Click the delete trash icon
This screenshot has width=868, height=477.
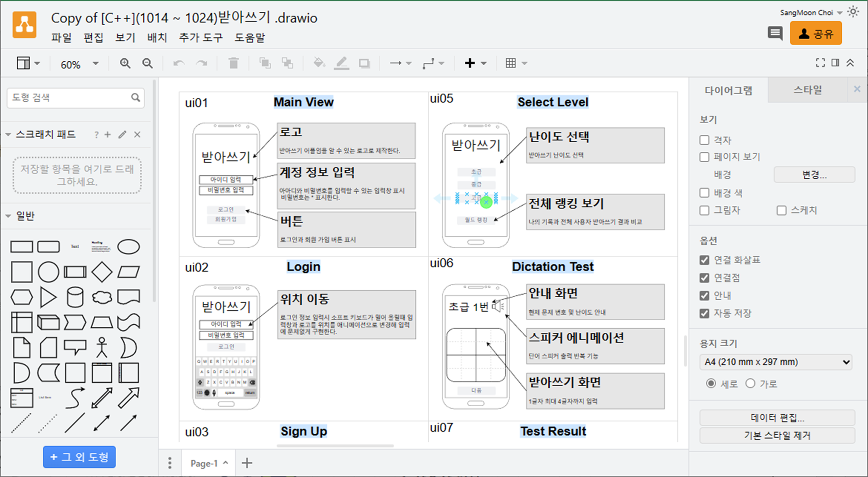click(x=233, y=63)
